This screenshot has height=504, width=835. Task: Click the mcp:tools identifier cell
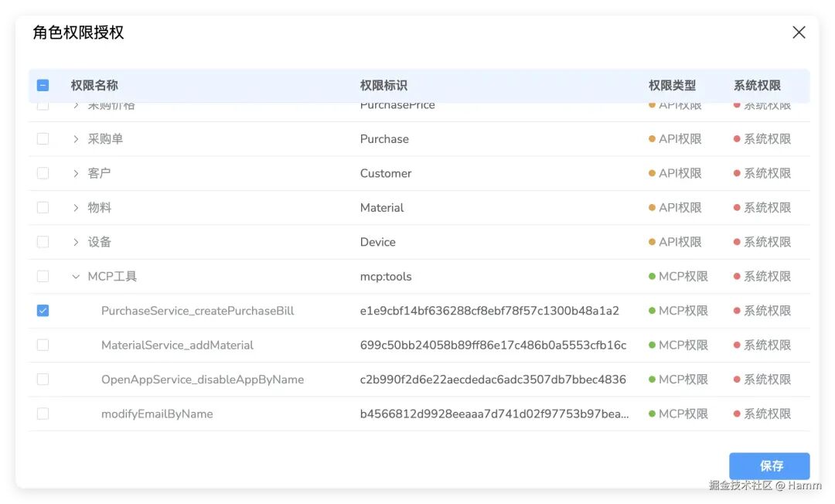click(x=386, y=277)
